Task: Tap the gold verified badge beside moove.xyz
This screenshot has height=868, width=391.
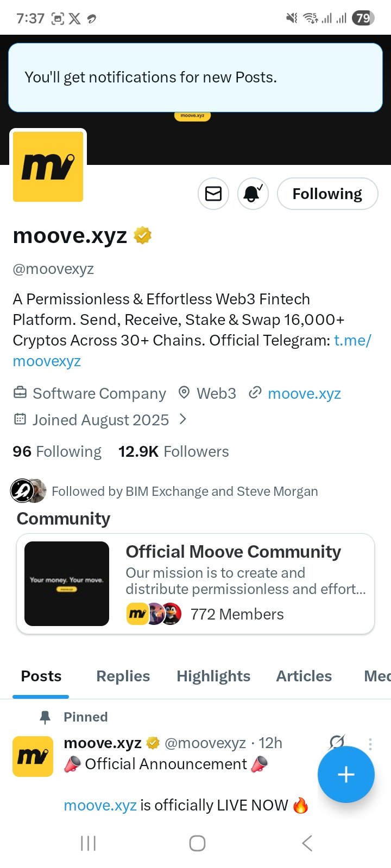Action: tap(142, 236)
